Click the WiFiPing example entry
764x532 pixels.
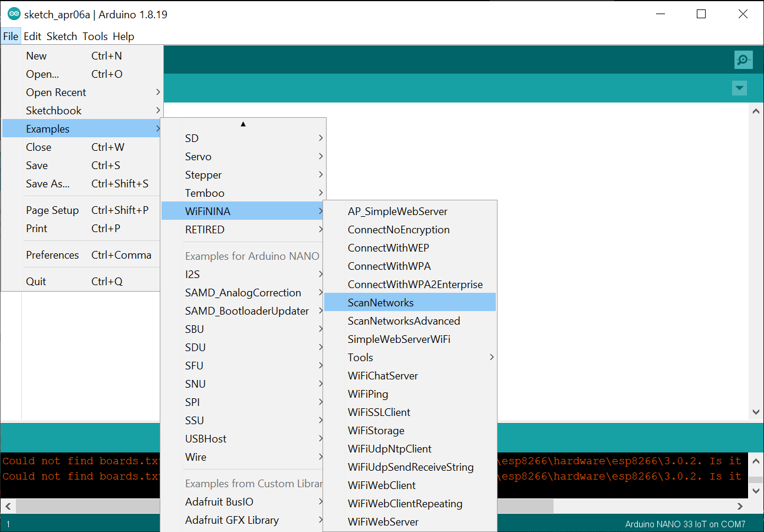[x=368, y=394]
